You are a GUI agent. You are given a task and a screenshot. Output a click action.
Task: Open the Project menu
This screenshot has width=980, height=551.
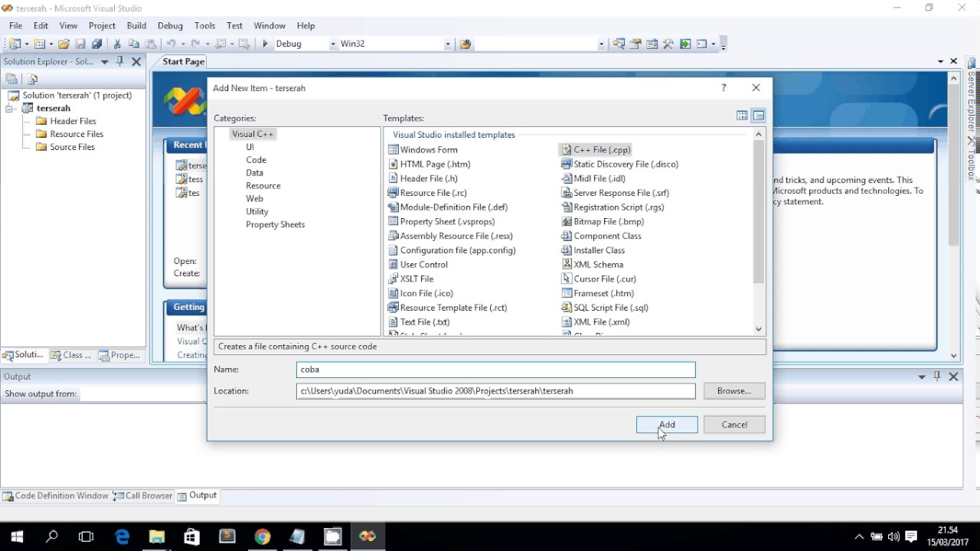click(102, 25)
